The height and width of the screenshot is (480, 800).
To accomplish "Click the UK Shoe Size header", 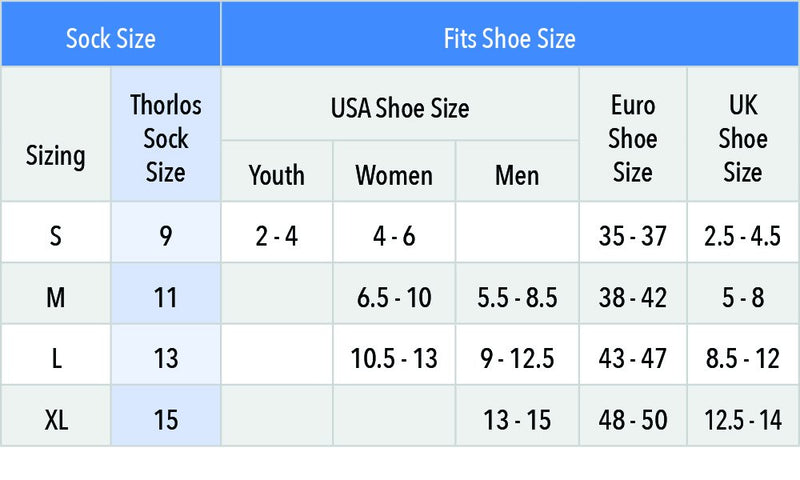I will (743, 134).
